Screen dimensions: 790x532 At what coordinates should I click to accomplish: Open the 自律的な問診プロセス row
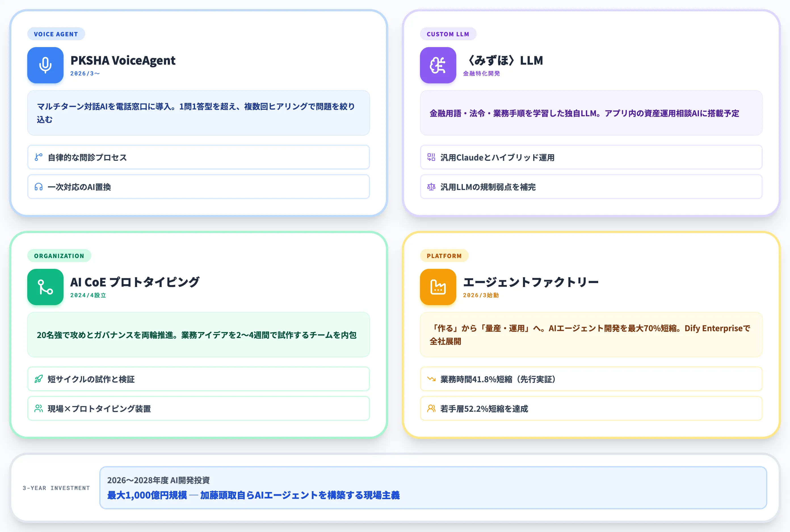pyautogui.click(x=199, y=157)
